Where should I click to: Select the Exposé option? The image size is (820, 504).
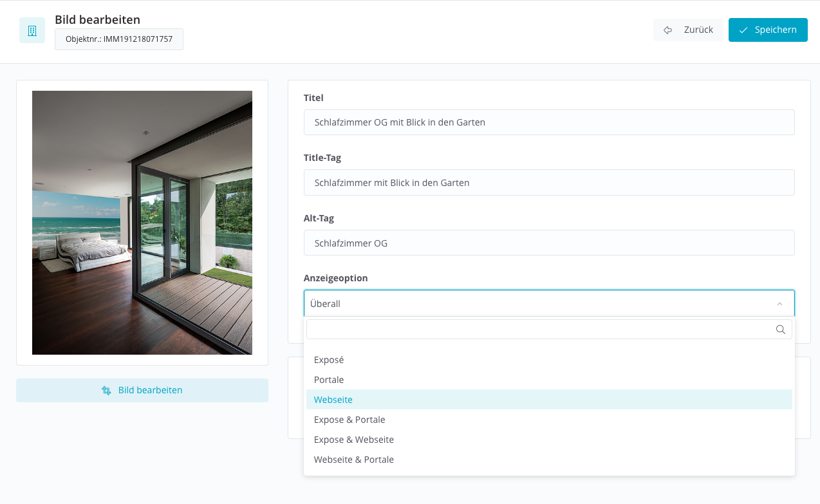329,360
